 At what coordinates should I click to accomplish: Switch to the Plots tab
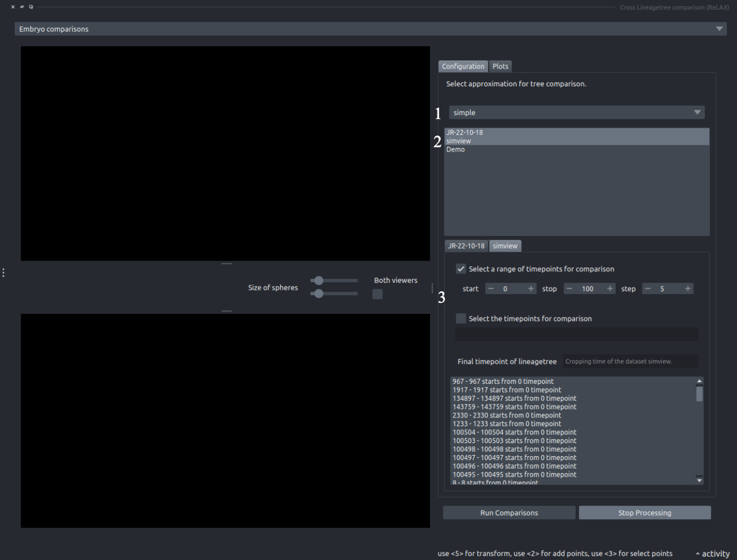[500, 66]
